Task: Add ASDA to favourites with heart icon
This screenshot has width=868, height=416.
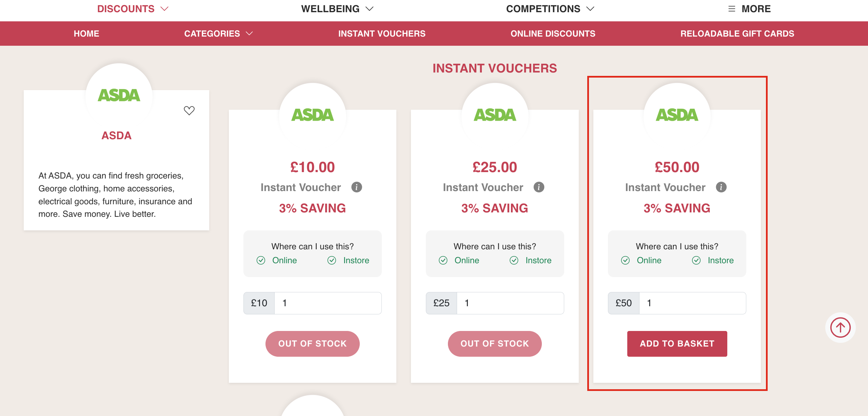Action: (x=189, y=110)
